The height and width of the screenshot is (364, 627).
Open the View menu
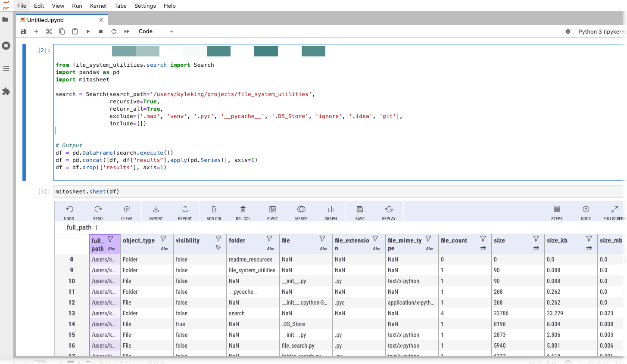58,6
